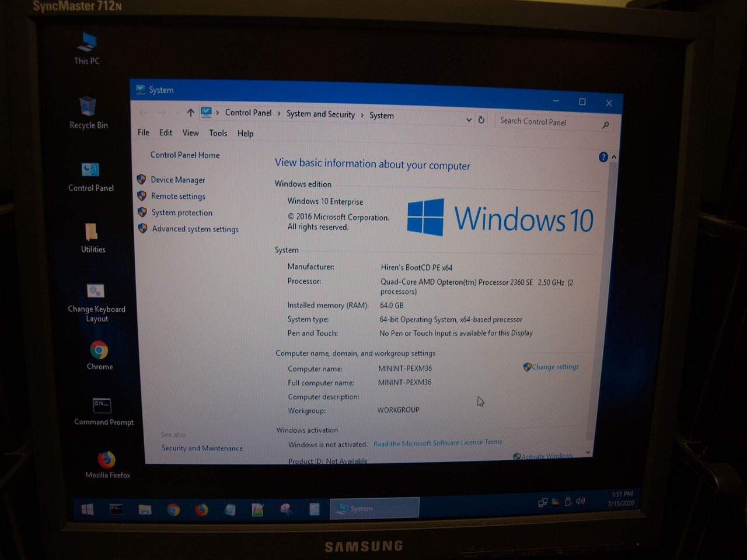Go to Control Panel Home

point(185,155)
